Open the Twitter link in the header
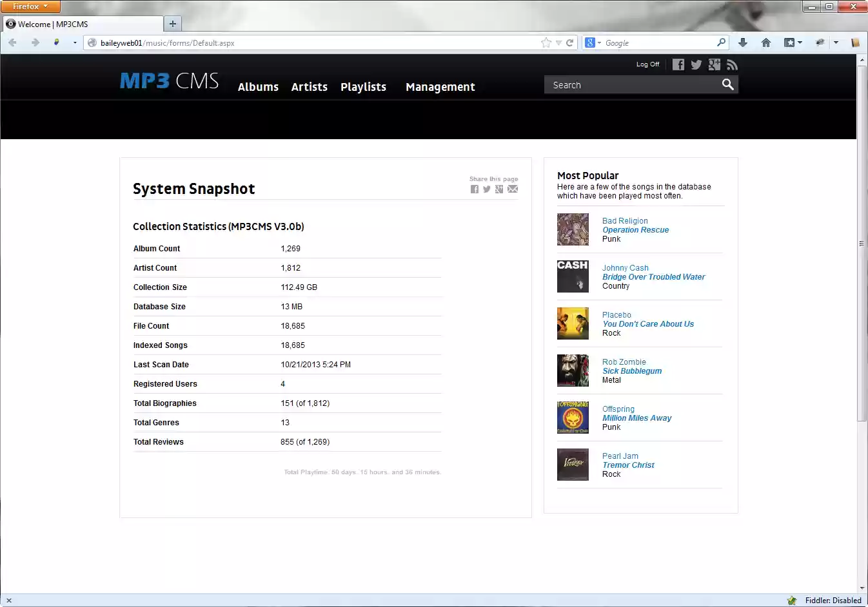This screenshot has height=607, width=868. click(x=696, y=64)
